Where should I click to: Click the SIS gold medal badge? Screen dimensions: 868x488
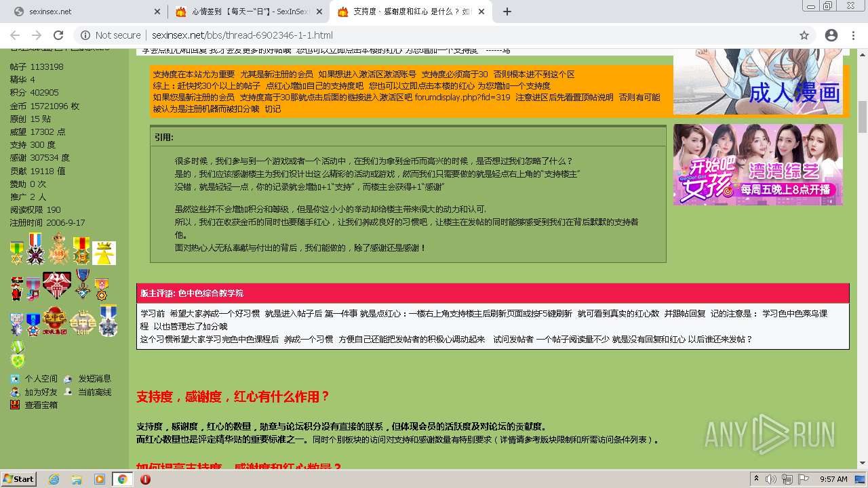(x=58, y=249)
